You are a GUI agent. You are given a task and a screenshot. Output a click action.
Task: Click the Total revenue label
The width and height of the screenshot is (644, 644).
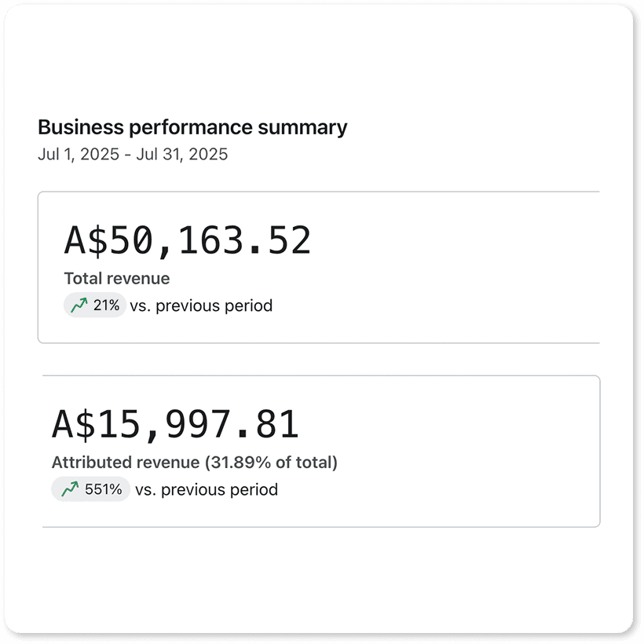click(116, 279)
